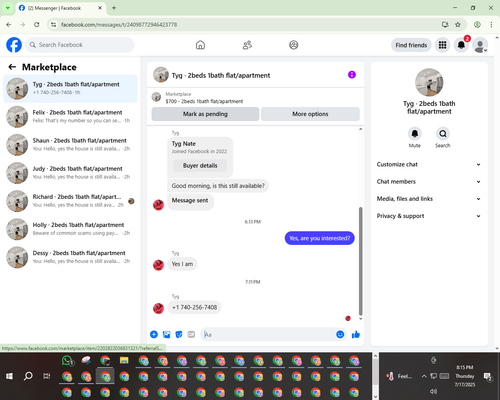The height and width of the screenshot is (400, 500).
Task: Choose a sticker from the composer
Action: [179, 334]
